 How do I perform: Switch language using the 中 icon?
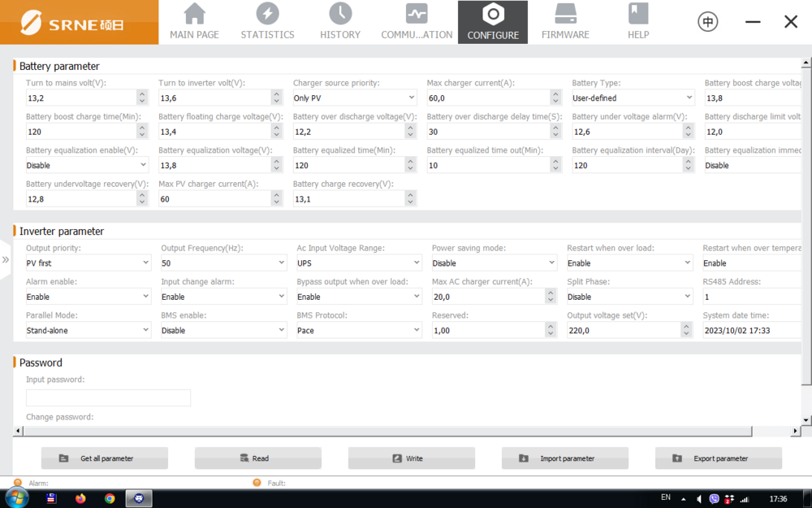point(707,21)
